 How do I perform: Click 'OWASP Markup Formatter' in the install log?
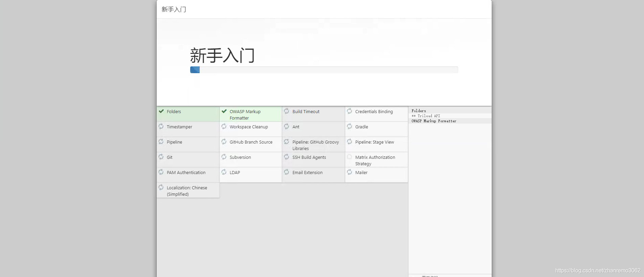click(434, 121)
